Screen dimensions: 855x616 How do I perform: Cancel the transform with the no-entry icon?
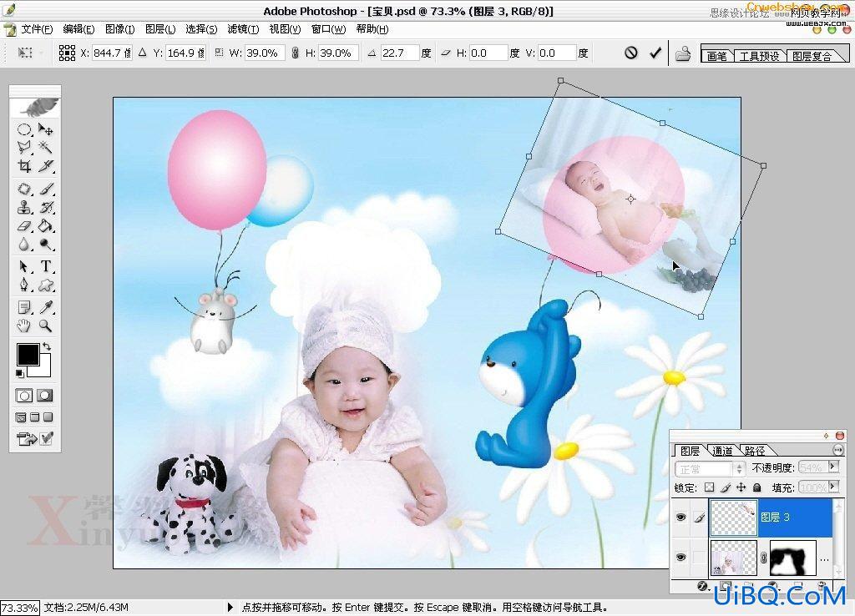(x=631, y=53)
